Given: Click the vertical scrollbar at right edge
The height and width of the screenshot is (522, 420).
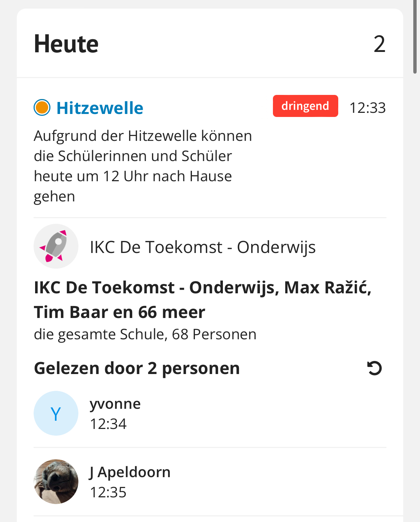Looking at the screenshot, I should pos(415,37).
